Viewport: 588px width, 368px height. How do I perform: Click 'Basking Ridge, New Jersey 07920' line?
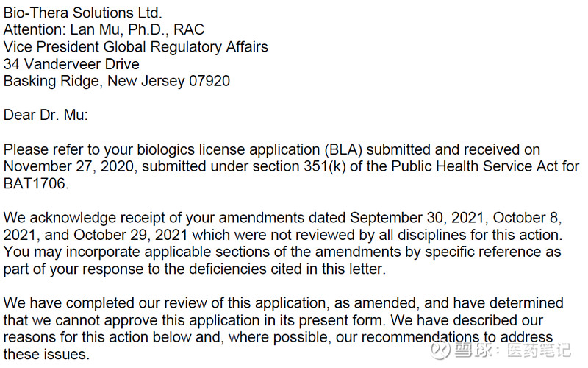point(117,81)
